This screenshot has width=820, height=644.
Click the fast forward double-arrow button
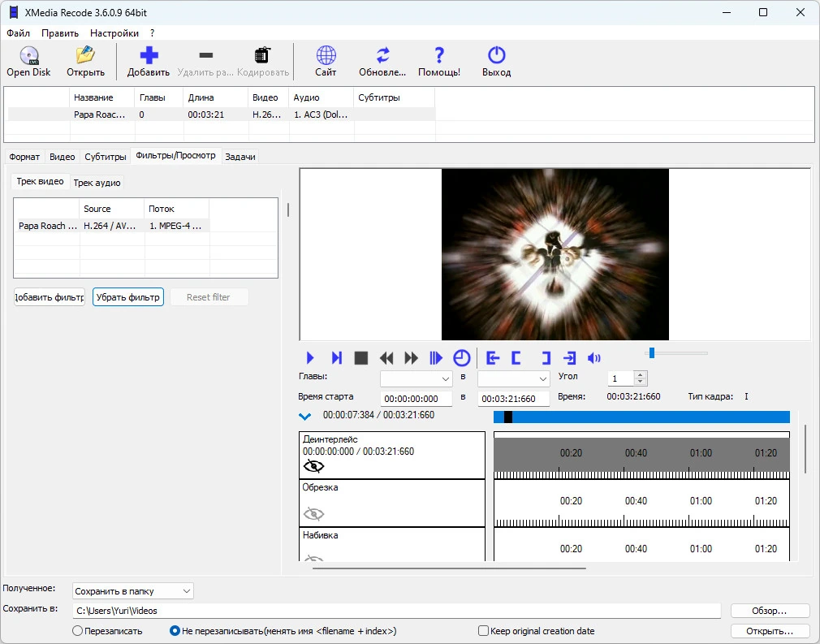pyautogui.click(x=411, y=358)
